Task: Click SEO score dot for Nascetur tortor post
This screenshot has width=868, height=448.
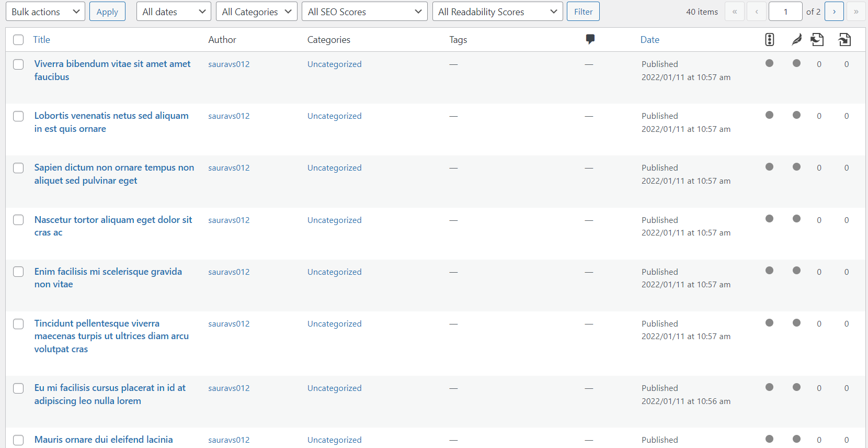Action: point(769,219)
